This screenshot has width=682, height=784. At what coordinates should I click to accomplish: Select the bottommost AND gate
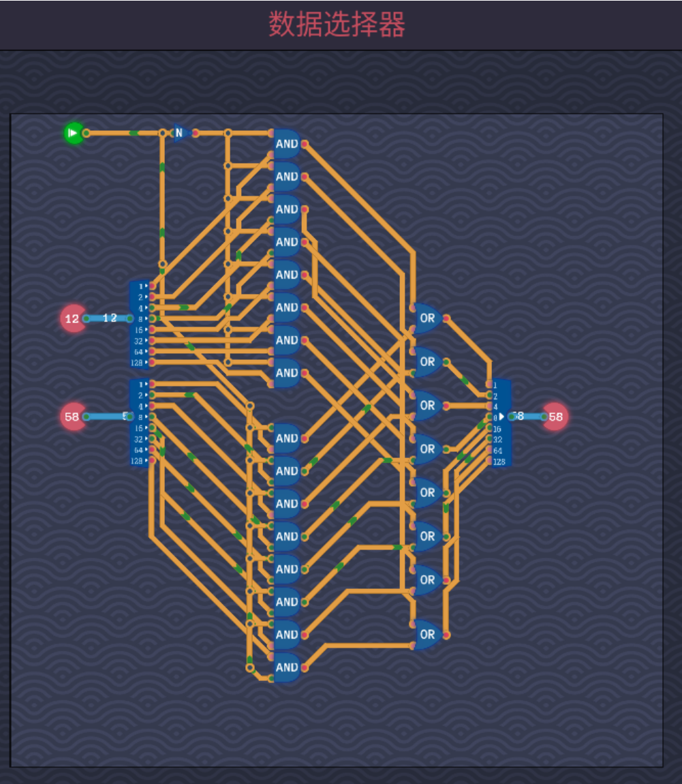coord(286,667)
